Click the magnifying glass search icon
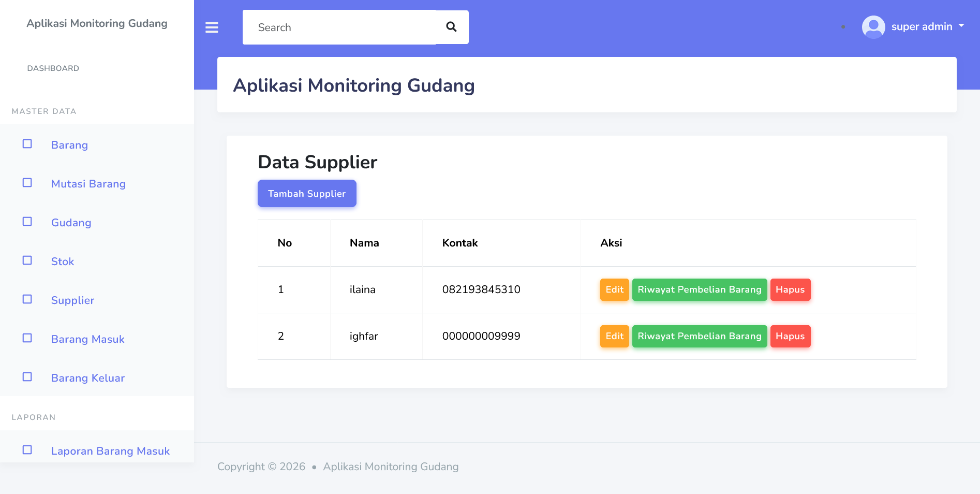The width and height of the screenshot is (980, 494). pos(451,27)
